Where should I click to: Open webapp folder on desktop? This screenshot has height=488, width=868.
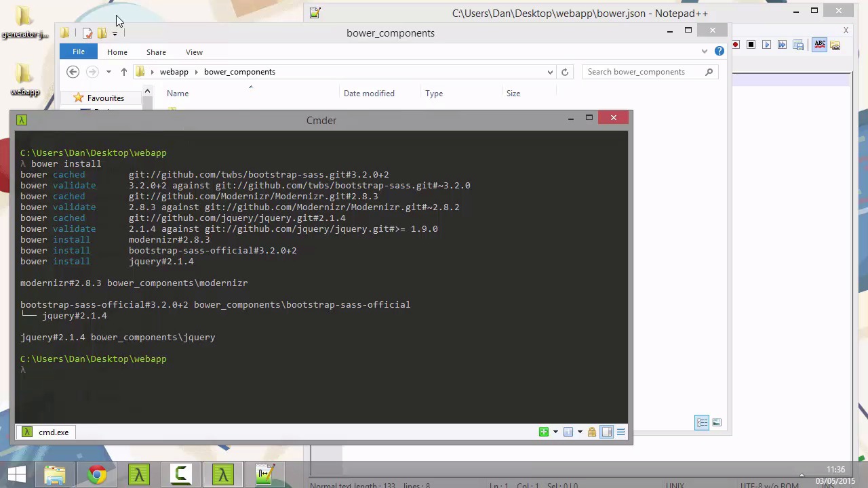[24, 80]
